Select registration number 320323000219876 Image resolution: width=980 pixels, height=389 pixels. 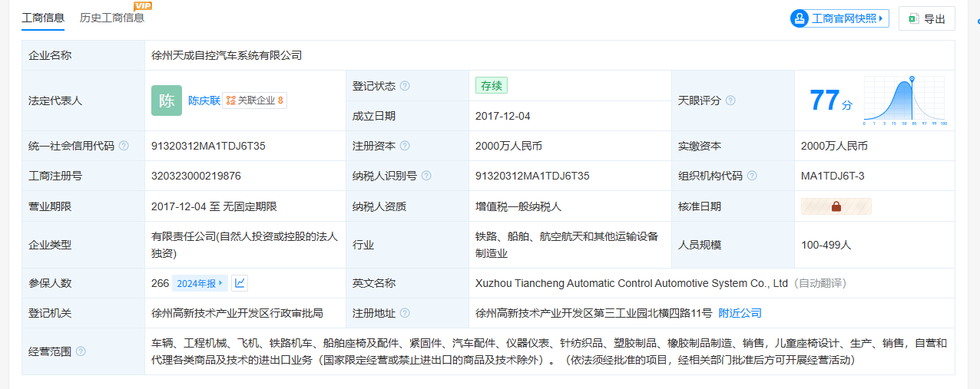(196, 176)
